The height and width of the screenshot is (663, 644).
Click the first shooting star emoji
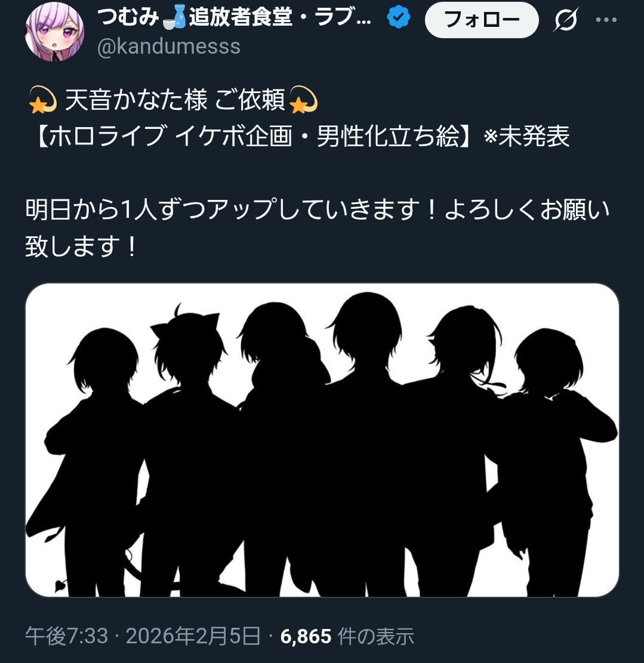[x=42, y=100]
